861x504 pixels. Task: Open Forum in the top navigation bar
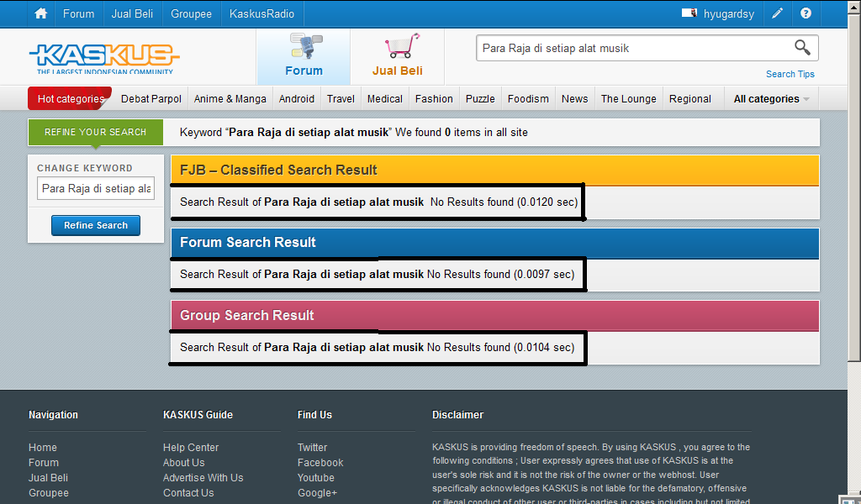78,13
